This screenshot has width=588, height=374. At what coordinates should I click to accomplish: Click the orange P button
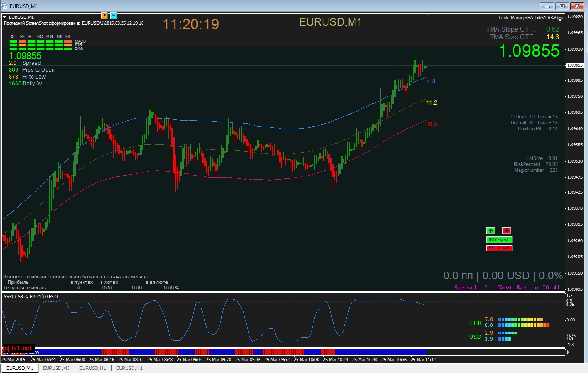104,16
